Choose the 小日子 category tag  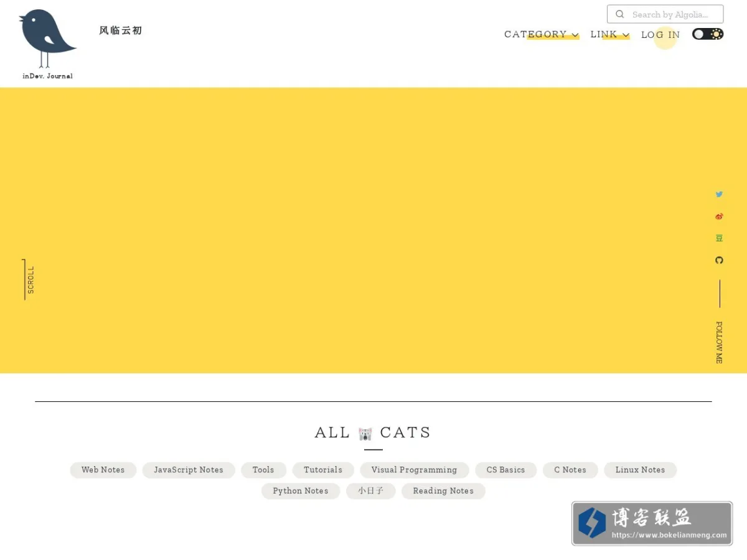tap(371, 491)
